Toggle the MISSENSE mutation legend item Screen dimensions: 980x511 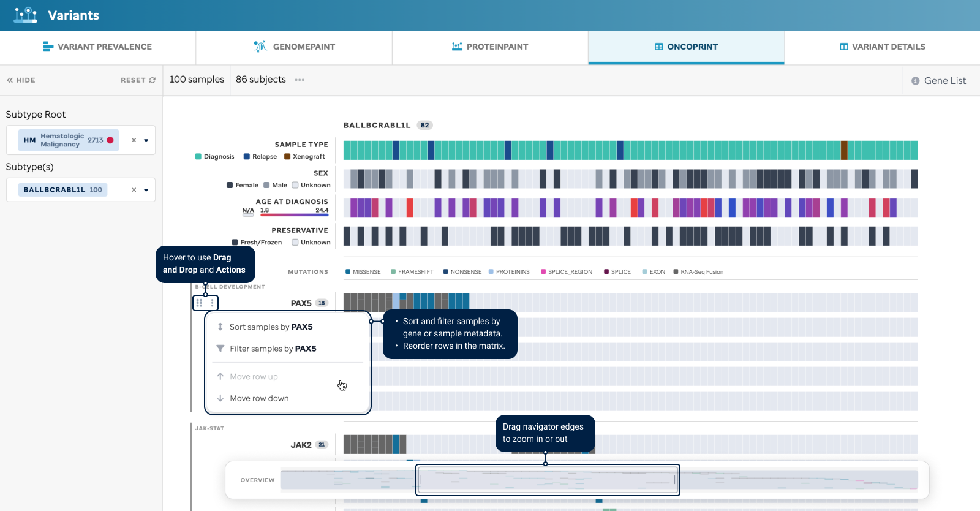click(363, 272)
